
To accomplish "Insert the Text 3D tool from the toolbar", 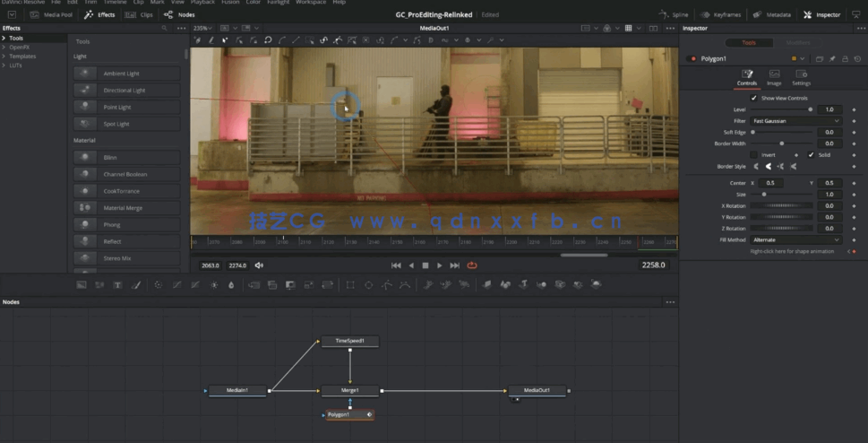I will point(524,284).
